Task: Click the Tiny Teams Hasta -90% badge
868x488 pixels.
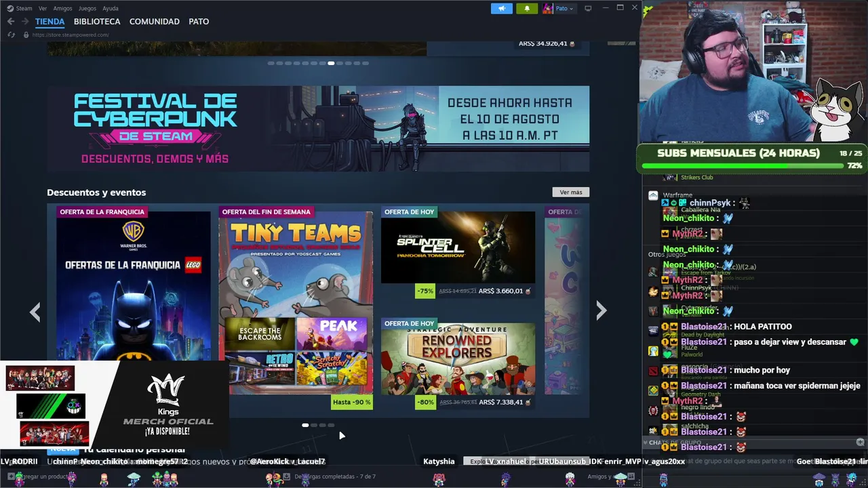Action: point(352,402)
